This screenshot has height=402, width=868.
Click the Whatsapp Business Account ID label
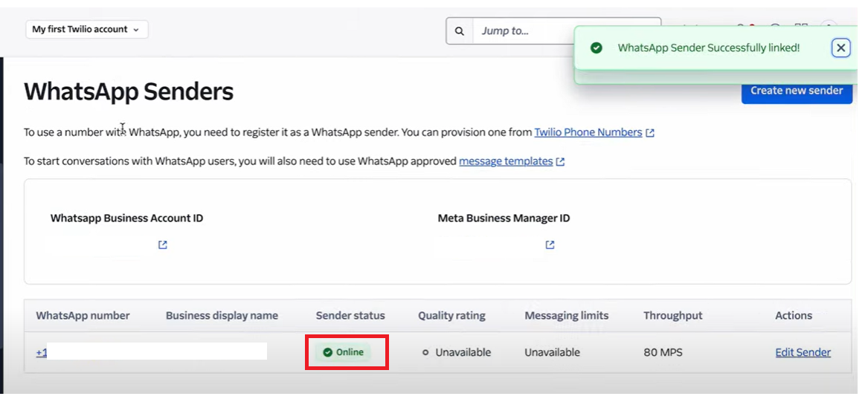pos(126,218)
